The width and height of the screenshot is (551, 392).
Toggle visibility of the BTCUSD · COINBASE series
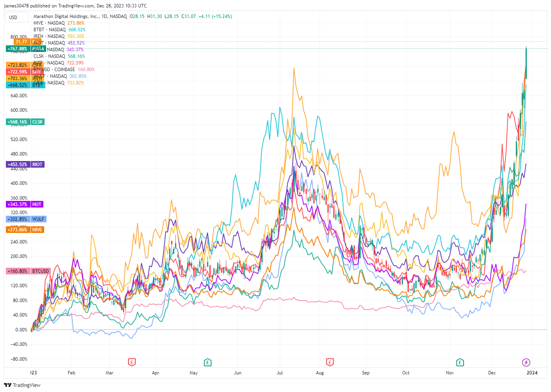[54, 69]
